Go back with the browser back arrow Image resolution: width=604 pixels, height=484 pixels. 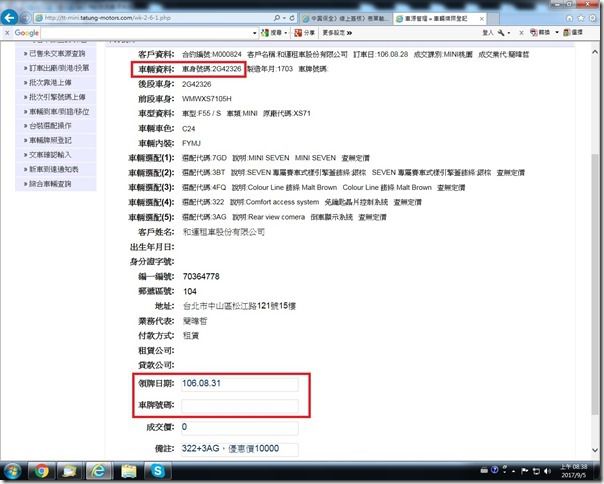[x=9, y=18]
